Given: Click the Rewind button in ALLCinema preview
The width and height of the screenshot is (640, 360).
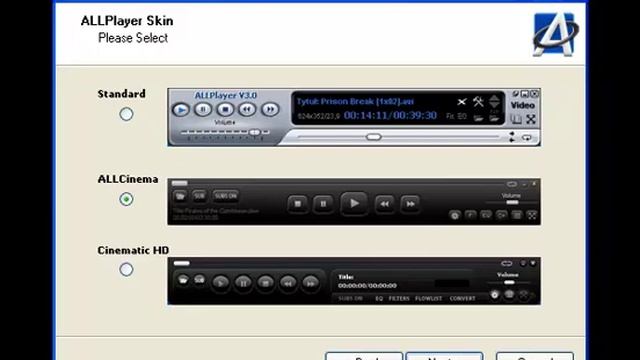Looking at the screenshot, I should 384,204.
